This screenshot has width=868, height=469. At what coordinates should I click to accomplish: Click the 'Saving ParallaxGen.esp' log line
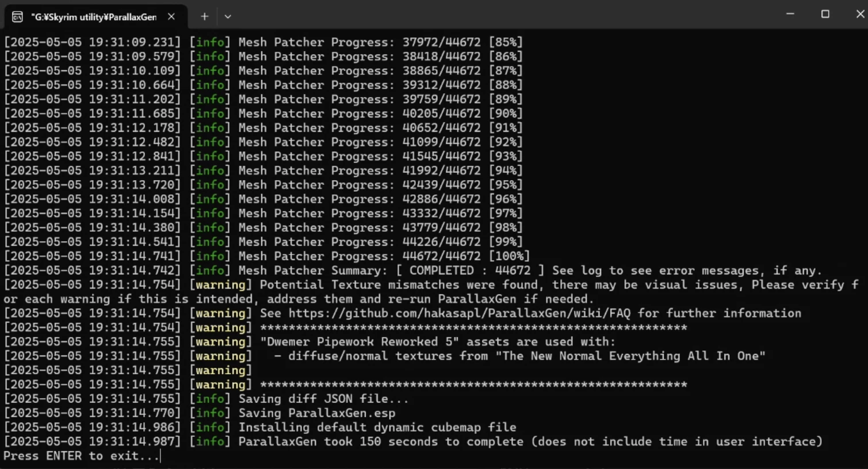click(200, 413)
